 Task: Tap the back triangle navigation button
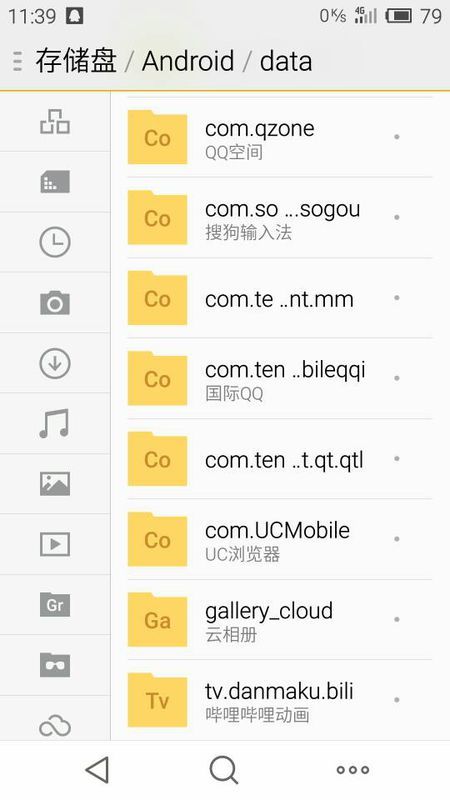(x=97, y=769)
